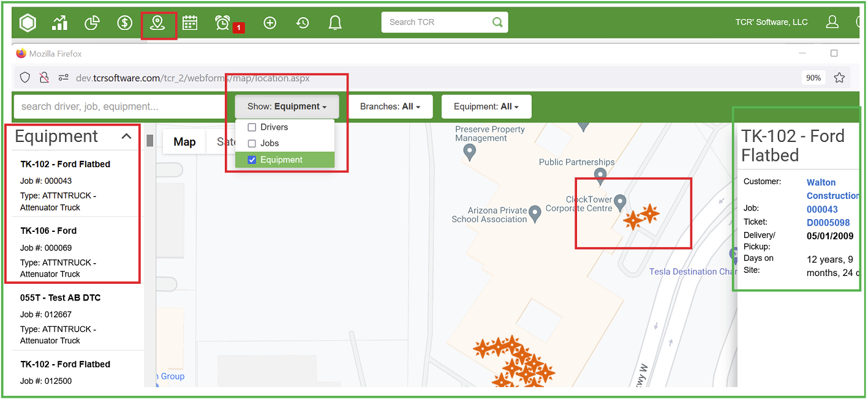
Task: Open the pie chart reports icon
Action: 92,23
